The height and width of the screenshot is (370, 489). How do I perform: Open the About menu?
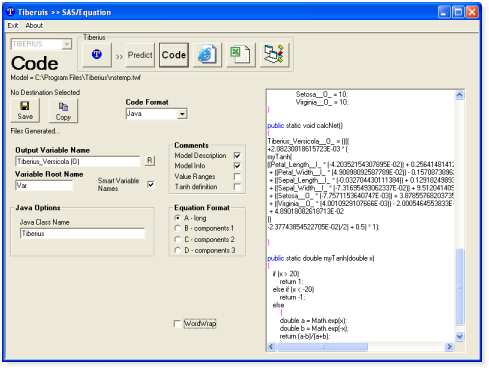click(x=34, y=25)
